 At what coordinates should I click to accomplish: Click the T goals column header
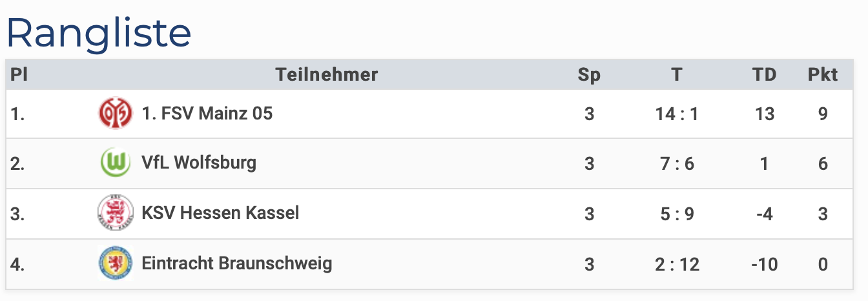point(676,75)
